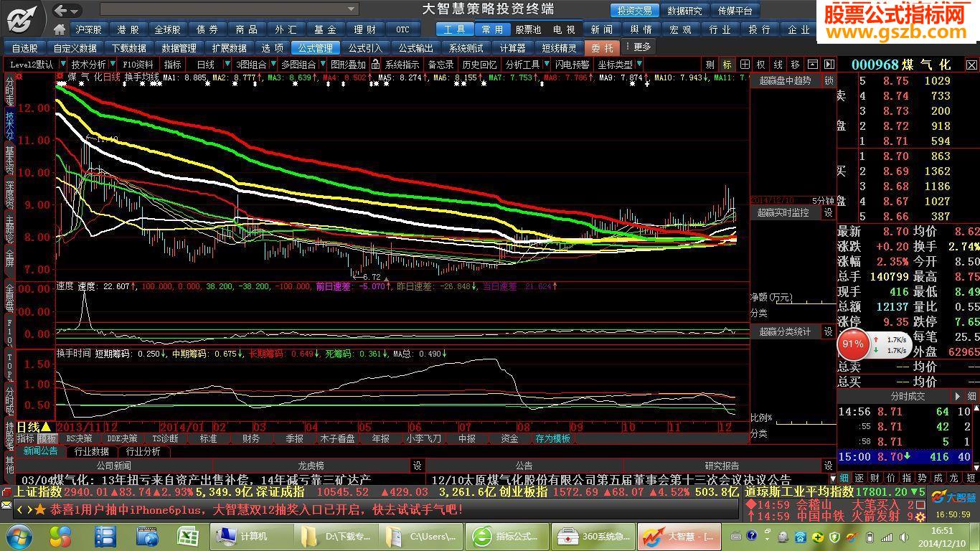
Task: Toggle the 标 marker button
Action: click(727, 65)
